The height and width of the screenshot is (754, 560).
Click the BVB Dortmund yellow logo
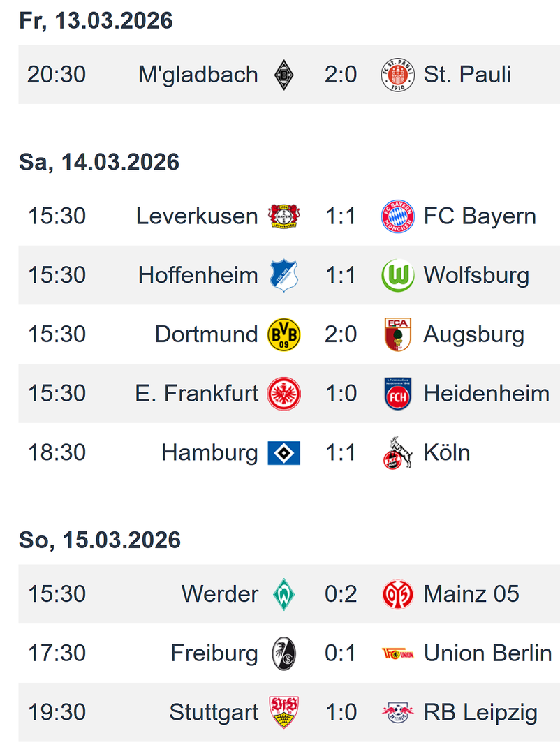coord(284,334)
